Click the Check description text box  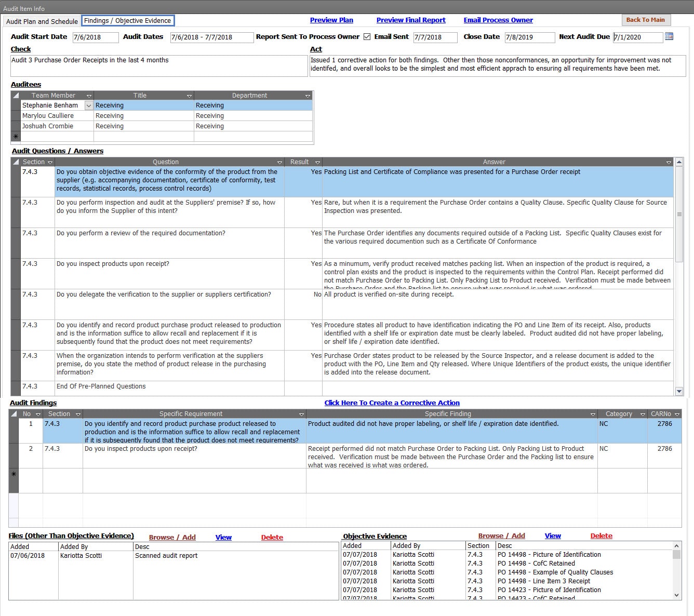pyautogui.click(x=159, y=66)
